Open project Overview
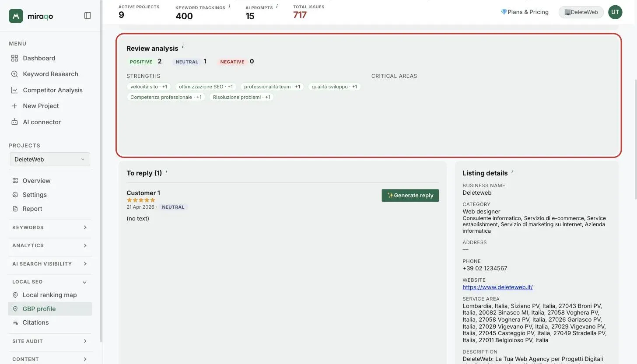637x364 pixels. click(36, 181)
